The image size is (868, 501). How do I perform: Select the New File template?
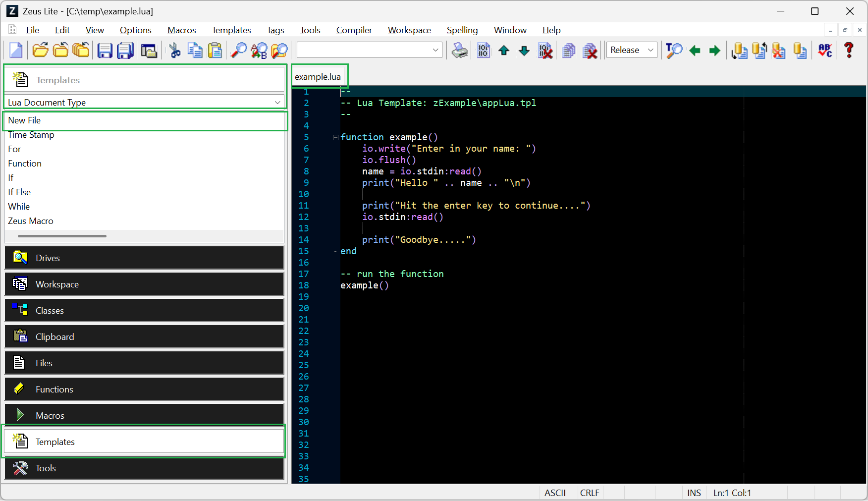[x=145, y=120]
